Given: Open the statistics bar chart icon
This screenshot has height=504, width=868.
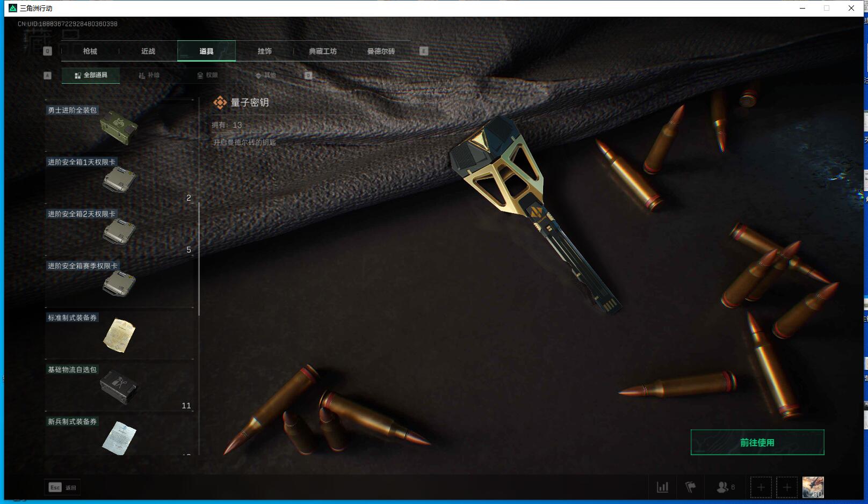Looking at the screenshot, I should [x=663, y=487].
